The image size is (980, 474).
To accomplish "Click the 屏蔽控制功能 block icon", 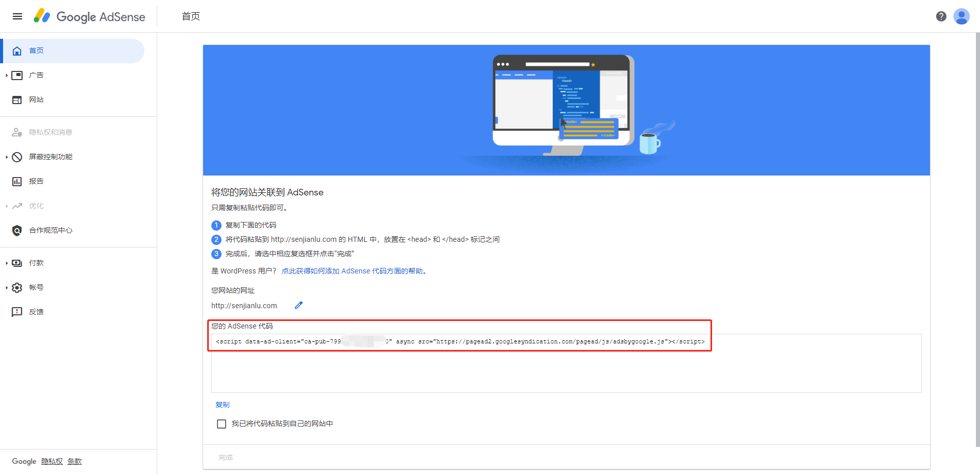I will [x=17, y=157].
